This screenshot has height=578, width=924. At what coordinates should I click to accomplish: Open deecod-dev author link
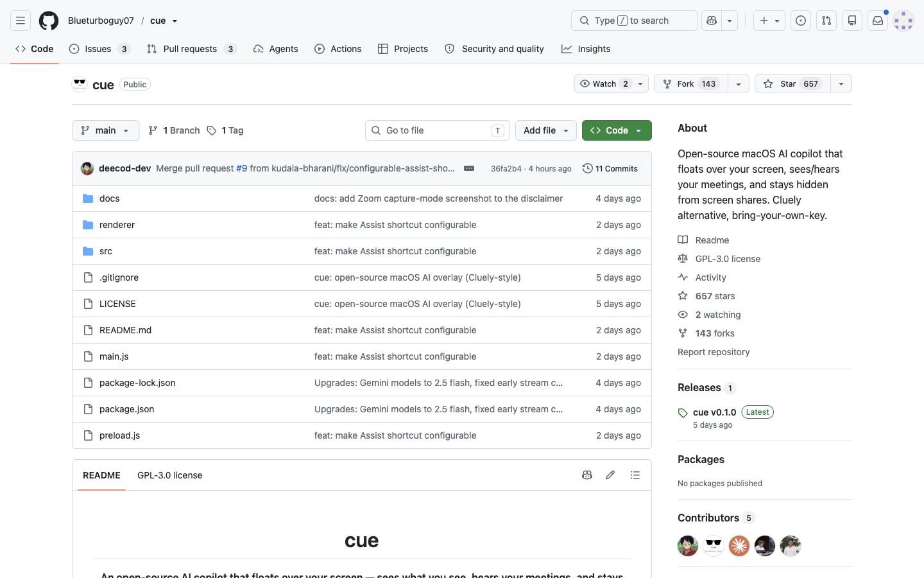click(124, 168)
